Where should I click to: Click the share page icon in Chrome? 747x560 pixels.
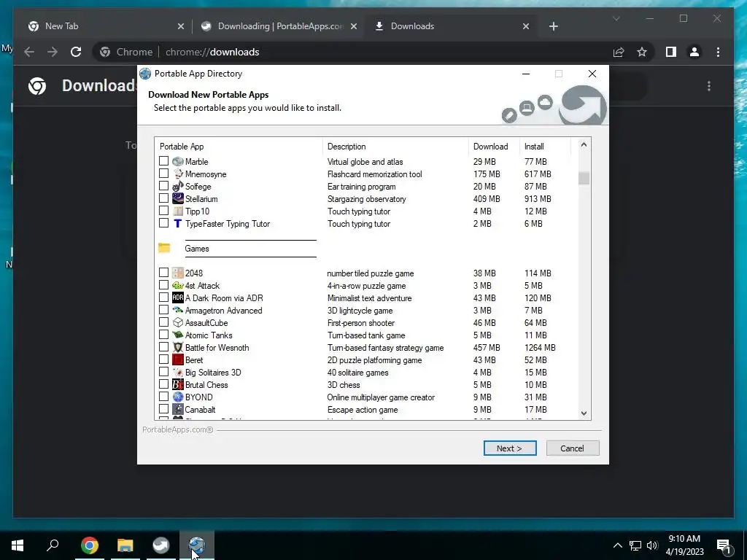click(619, 52)
